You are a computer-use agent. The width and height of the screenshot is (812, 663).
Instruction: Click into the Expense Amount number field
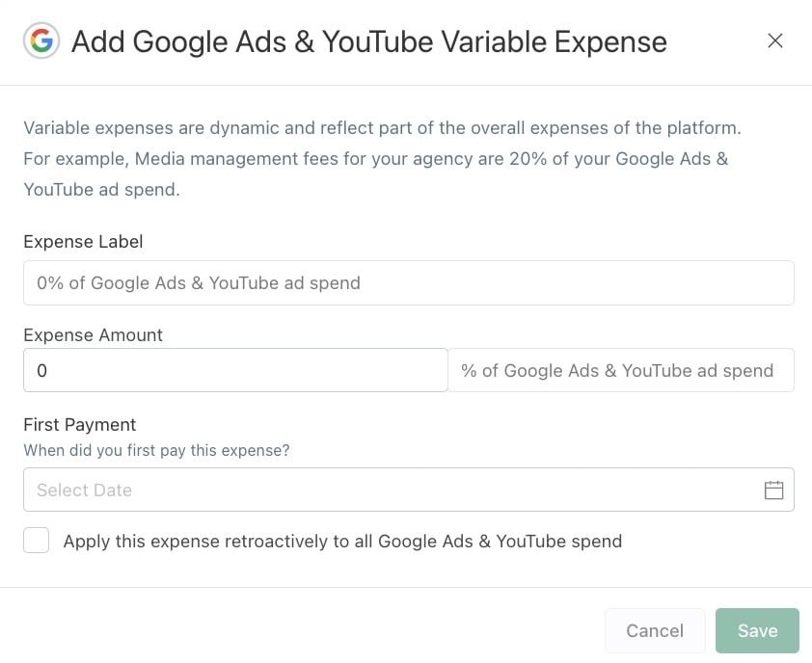coord(235,370)
